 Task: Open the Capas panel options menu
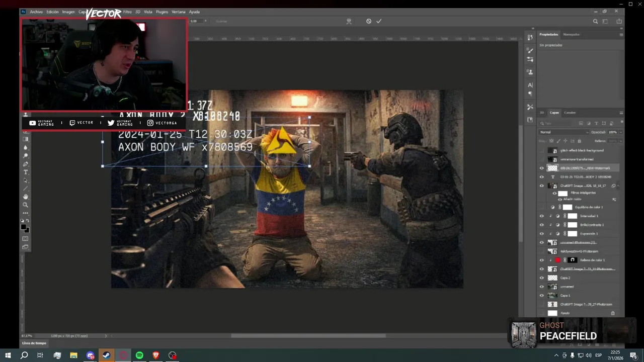pyautogui.click(x=621, y=113)
